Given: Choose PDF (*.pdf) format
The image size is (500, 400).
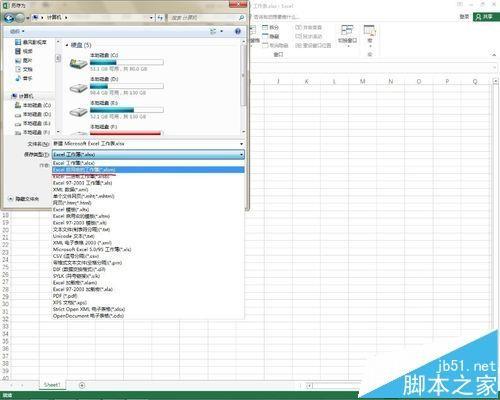Looking at the screenshot, I should pyautogui.click(x=148, y=296).
